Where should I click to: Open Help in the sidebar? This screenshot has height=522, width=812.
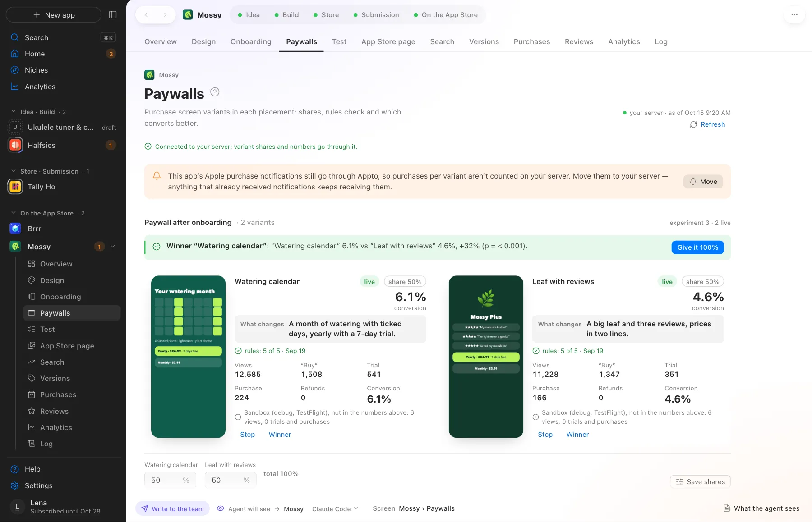[x=63, y=469]
